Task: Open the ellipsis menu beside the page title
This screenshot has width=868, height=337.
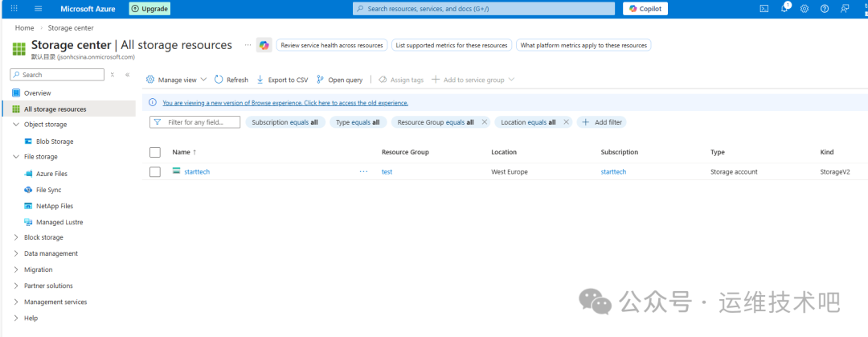Action: pos(248,44)
